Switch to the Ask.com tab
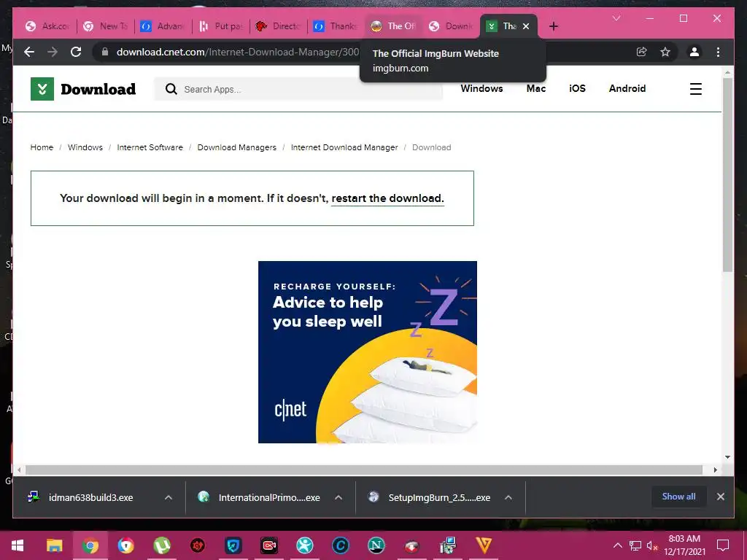Image resolution: width=747 pixels, height=560 pixels. click(47, 26)
